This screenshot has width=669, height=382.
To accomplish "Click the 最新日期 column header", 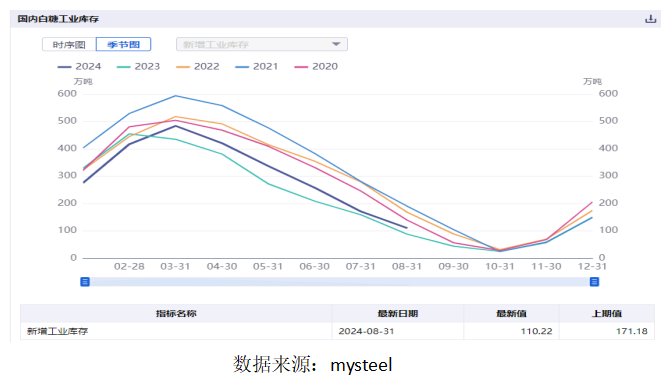I will [398, 314].
